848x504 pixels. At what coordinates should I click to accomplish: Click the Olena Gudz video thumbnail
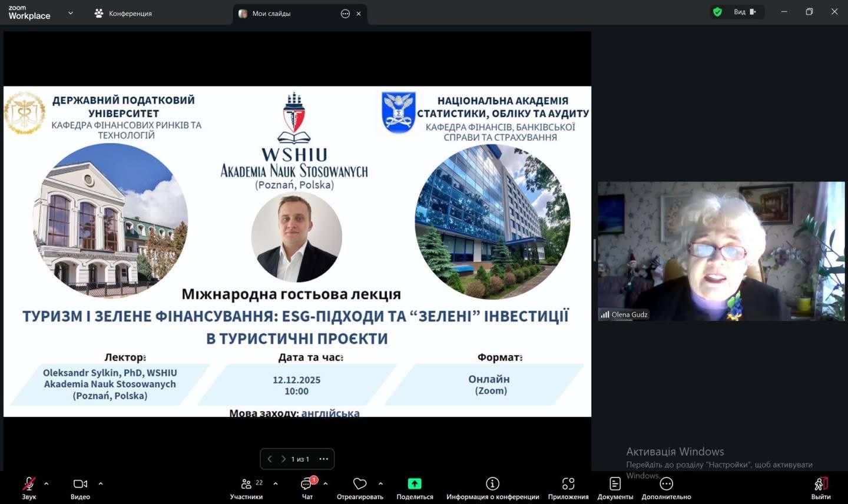(721, 251)
